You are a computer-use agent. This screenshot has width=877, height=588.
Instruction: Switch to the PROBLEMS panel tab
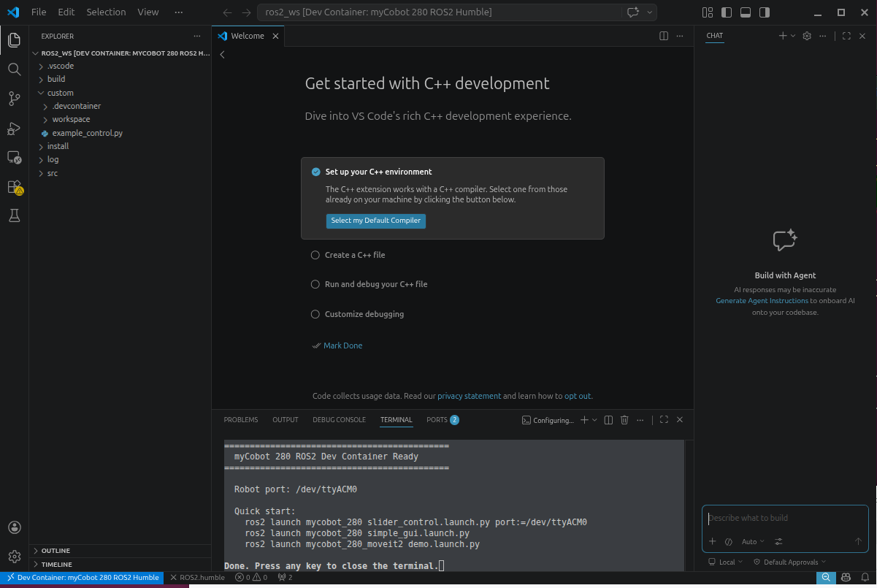[241, 420]
